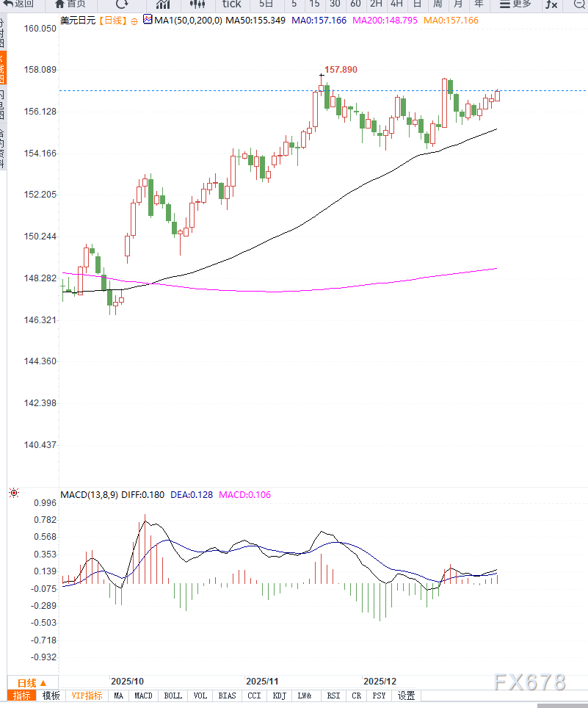Screen dimensions: 588x708
Task: Open the 设置 settings tab
Action: coord(406,696)
